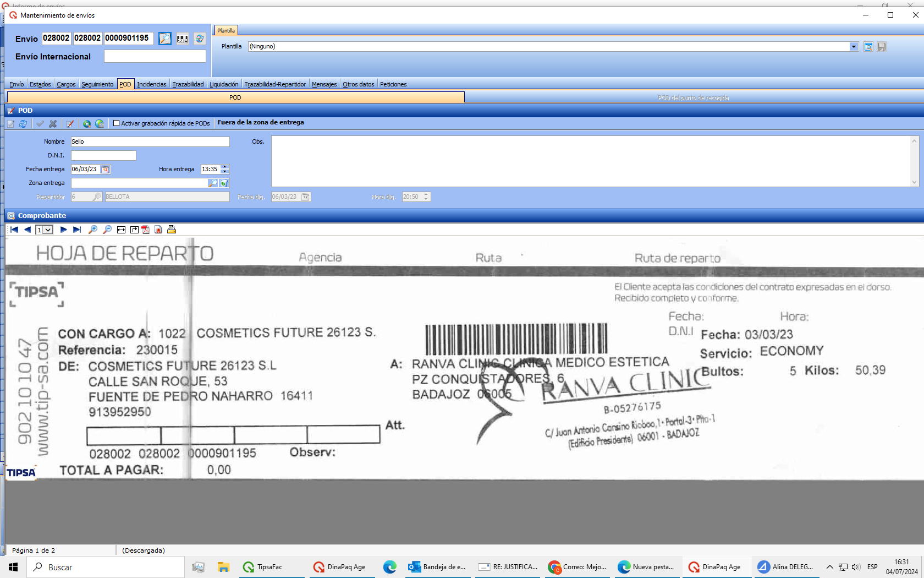The width and height of the screenshot is (924, 578).
Task: Clear Zona entrega with the bin icon
Action: tap(224, 183)
